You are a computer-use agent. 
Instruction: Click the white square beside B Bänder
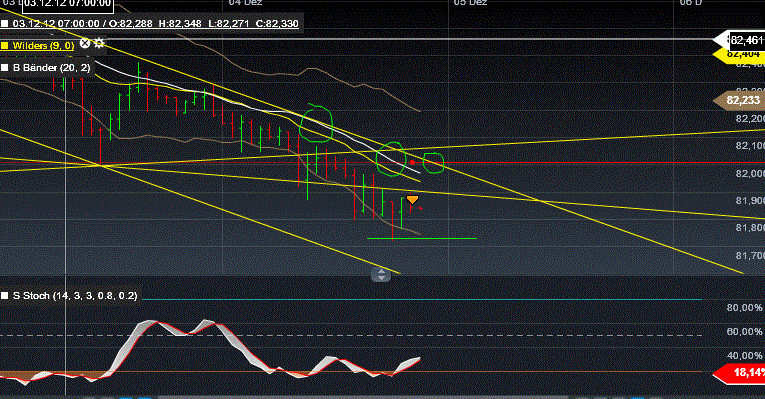point(5,68)
